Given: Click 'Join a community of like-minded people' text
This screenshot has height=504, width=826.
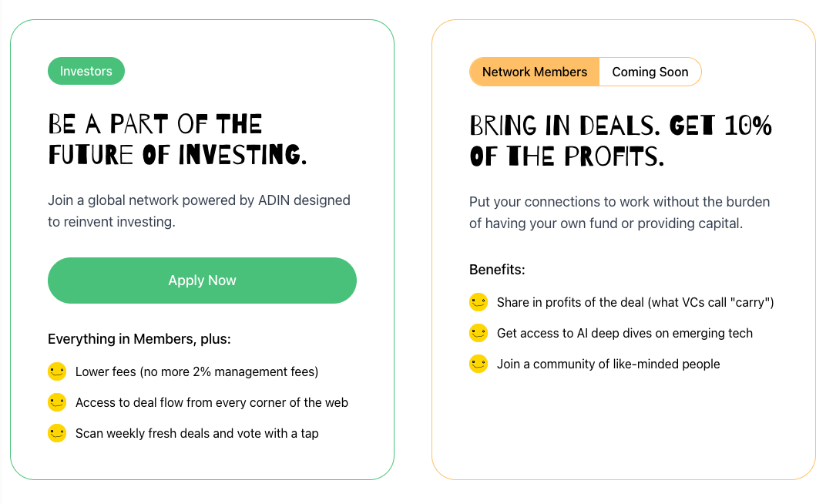Looking at the screenshot, I should (608, 364).
